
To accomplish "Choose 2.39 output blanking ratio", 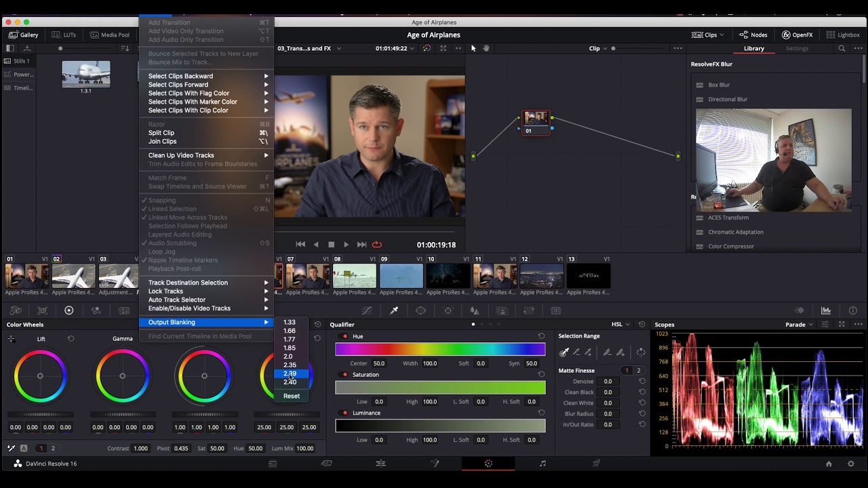I will pos(292,373).
